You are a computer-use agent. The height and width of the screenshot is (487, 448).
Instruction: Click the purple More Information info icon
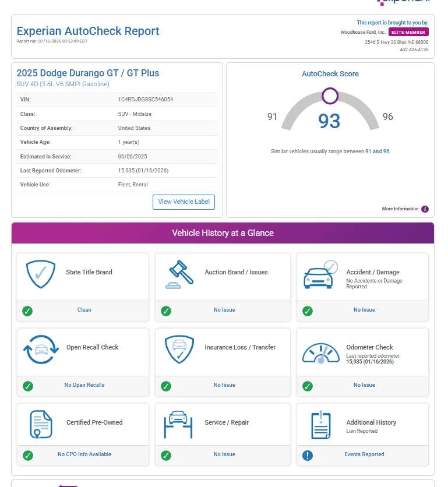tap(425, 209)
